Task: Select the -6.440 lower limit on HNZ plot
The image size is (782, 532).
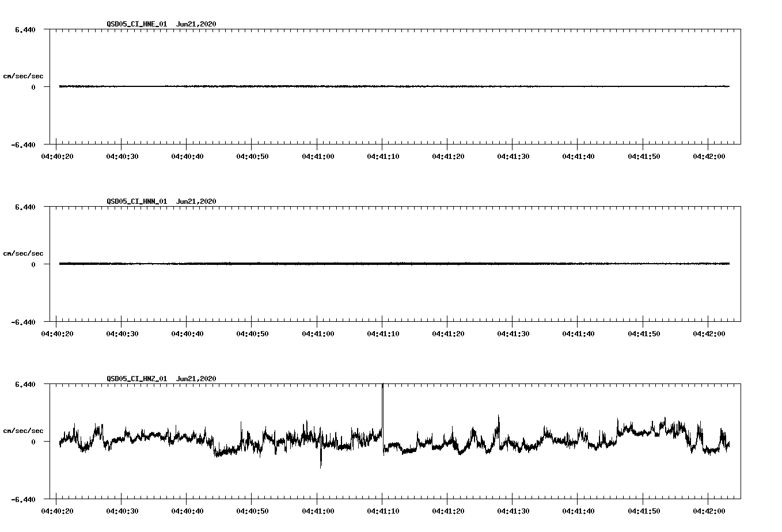Action: [23, 500]
